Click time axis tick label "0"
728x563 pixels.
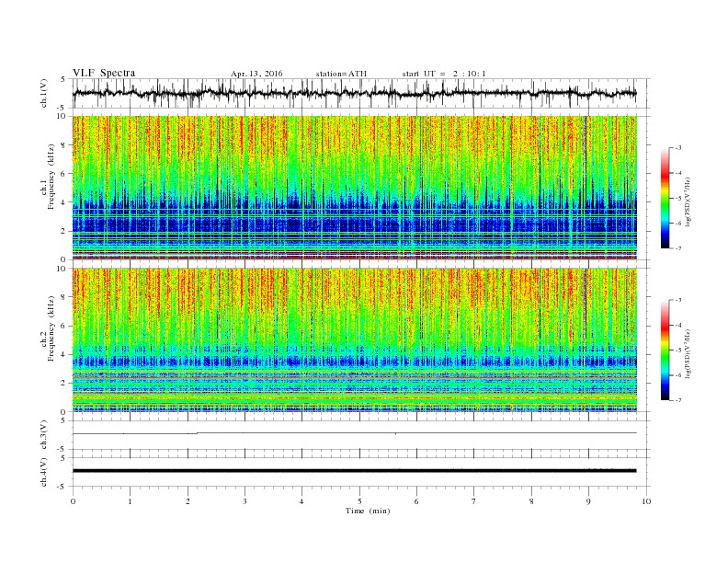73,501
